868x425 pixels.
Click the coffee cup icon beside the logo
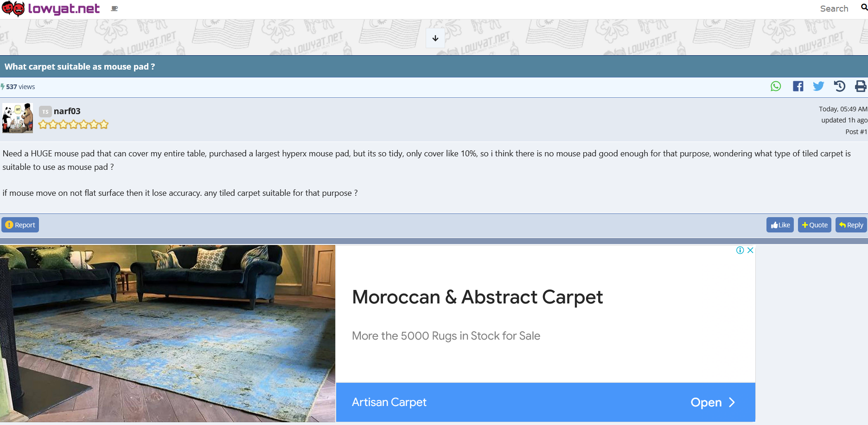[x=114, y=8]
